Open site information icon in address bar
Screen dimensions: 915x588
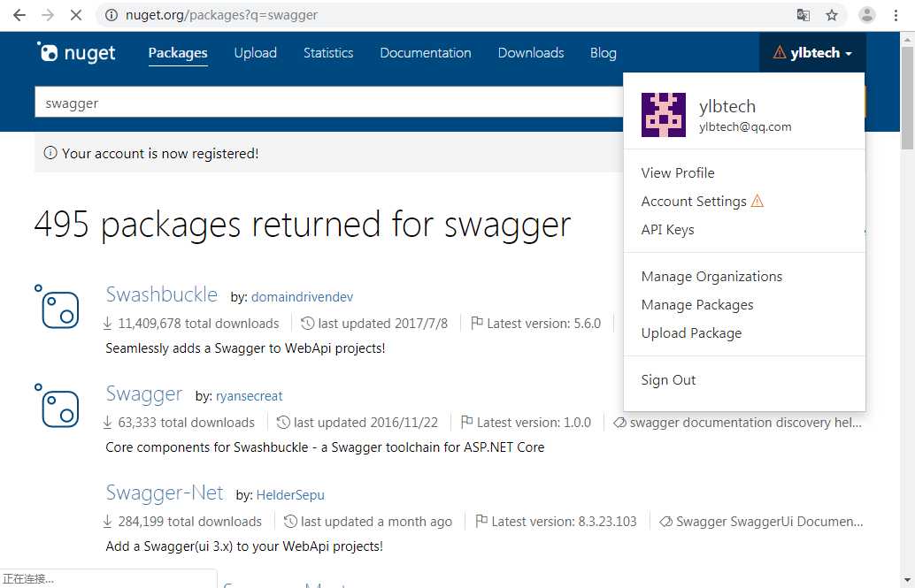coord(111,15)
